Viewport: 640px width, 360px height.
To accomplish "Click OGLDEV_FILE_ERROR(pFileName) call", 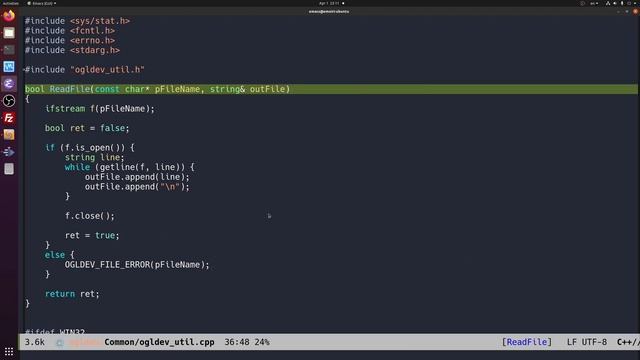I will pyautogui.click(x=137, y=265).
